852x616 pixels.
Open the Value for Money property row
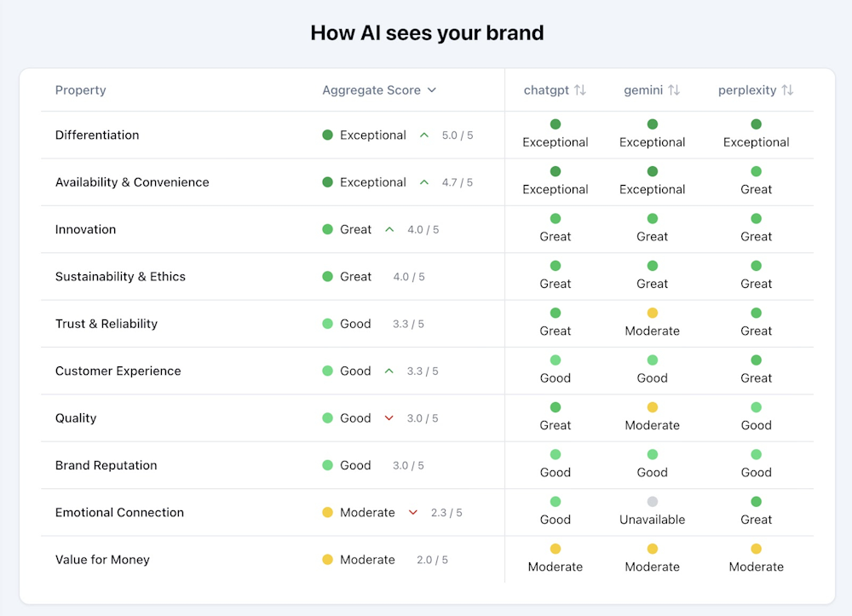(x=102, y=560)
